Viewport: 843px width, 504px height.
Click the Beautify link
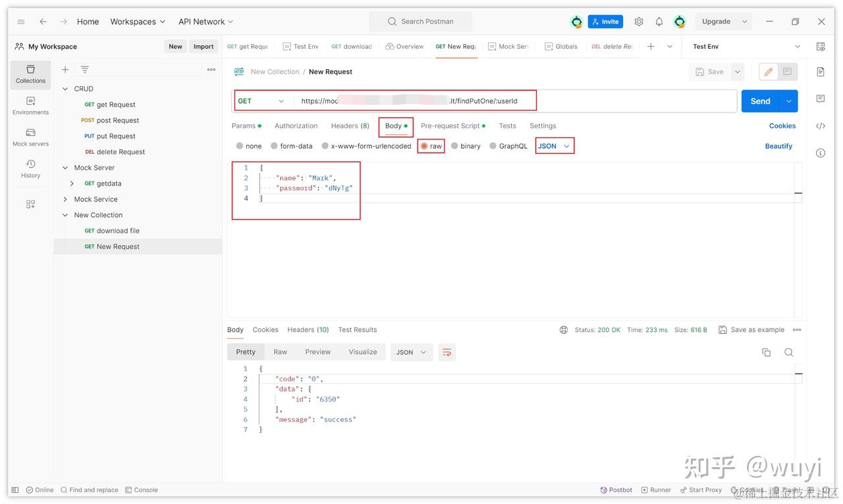coord(778,146)
